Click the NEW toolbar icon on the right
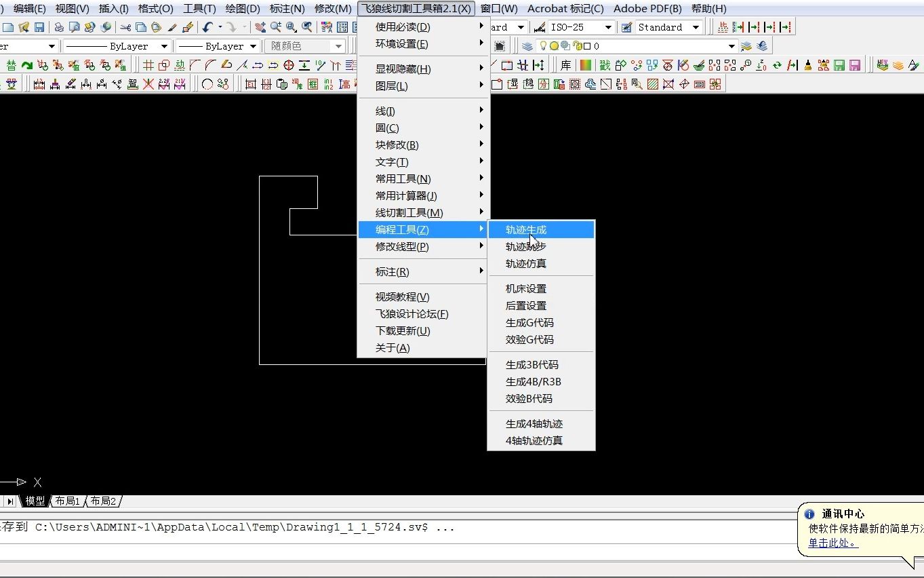Viewport: 924px width, 578px height. (883, 66)
